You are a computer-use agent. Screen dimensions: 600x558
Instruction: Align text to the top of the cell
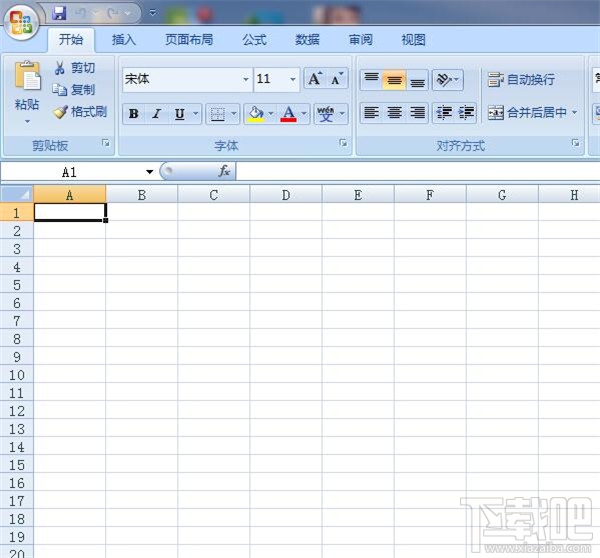[371, 80]
